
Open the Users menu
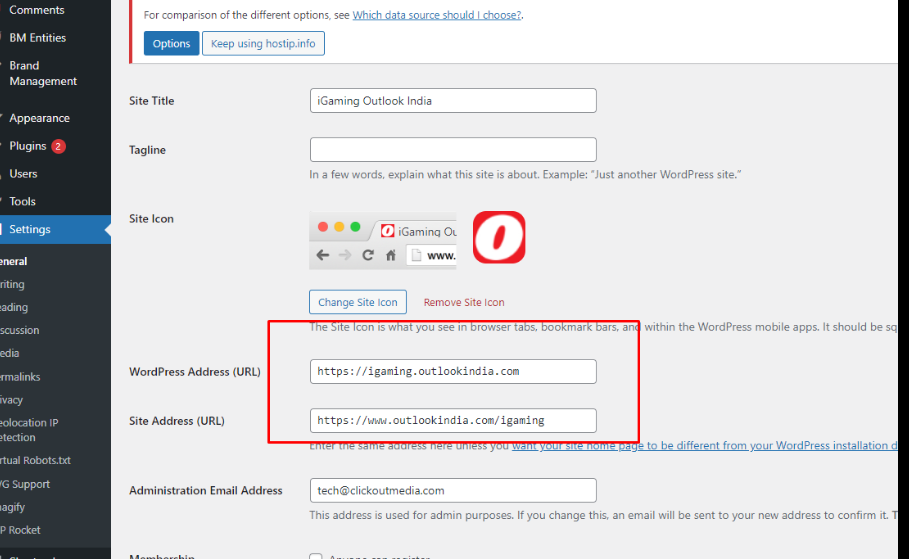pos(23,173)
